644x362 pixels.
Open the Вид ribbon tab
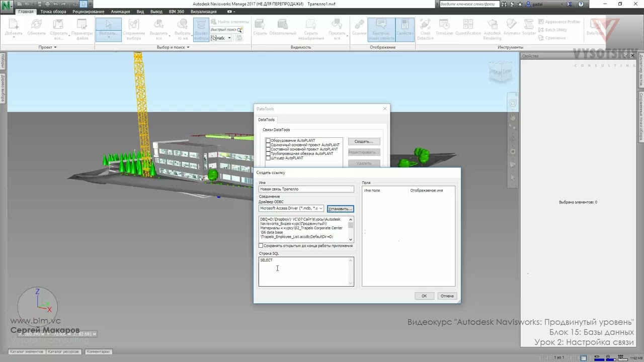coord(140,12)
